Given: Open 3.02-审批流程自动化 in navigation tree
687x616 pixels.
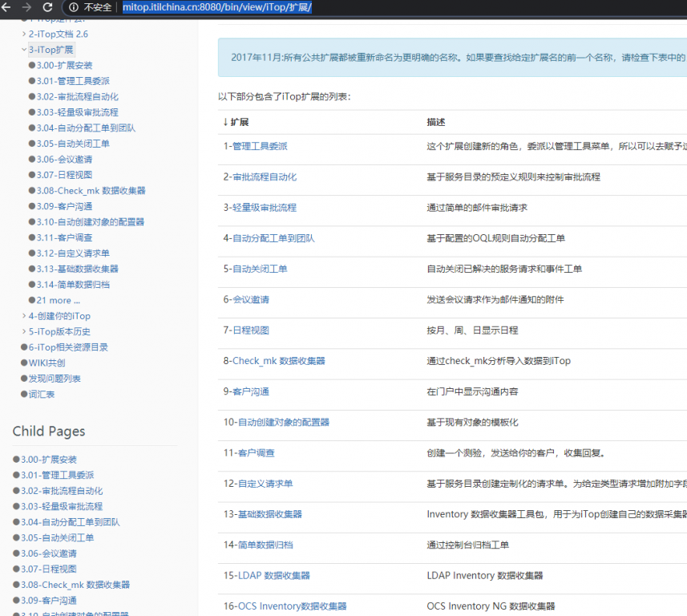Looking at the screenshot, I should tap(78, 96).
